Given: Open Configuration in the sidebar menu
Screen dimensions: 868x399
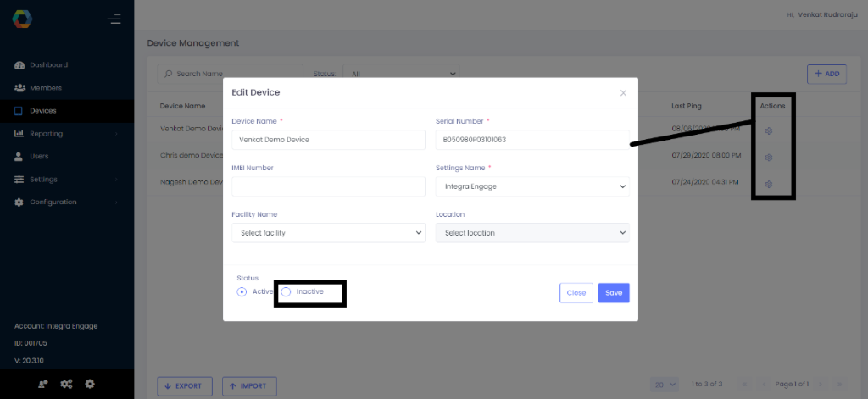Looking at the screenshot, I should [53, 202].
